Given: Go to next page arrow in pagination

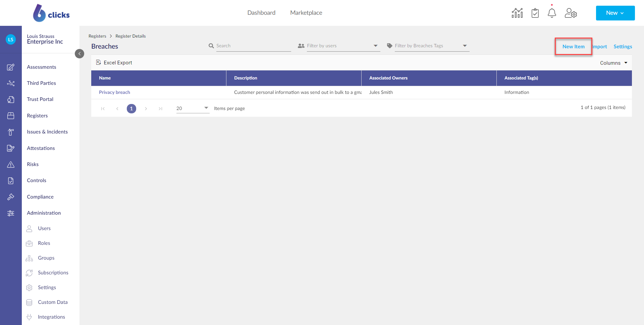Looking at the screenshot, I should pyautogui.click(x=146, y=109).
